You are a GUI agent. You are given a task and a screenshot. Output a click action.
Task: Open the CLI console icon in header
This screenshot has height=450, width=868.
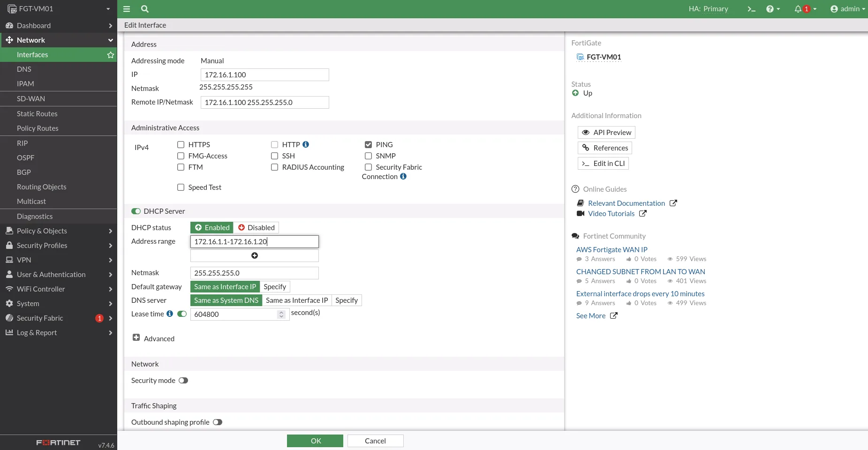point(751,9)
